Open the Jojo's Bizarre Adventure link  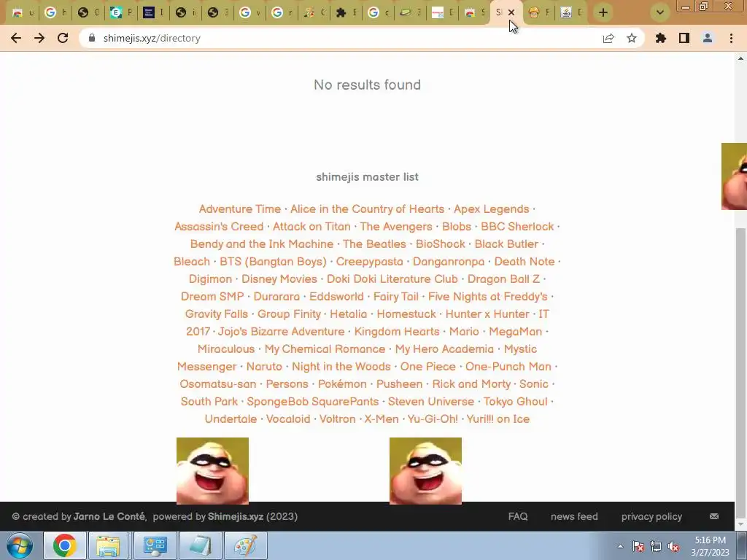(281, 332)
